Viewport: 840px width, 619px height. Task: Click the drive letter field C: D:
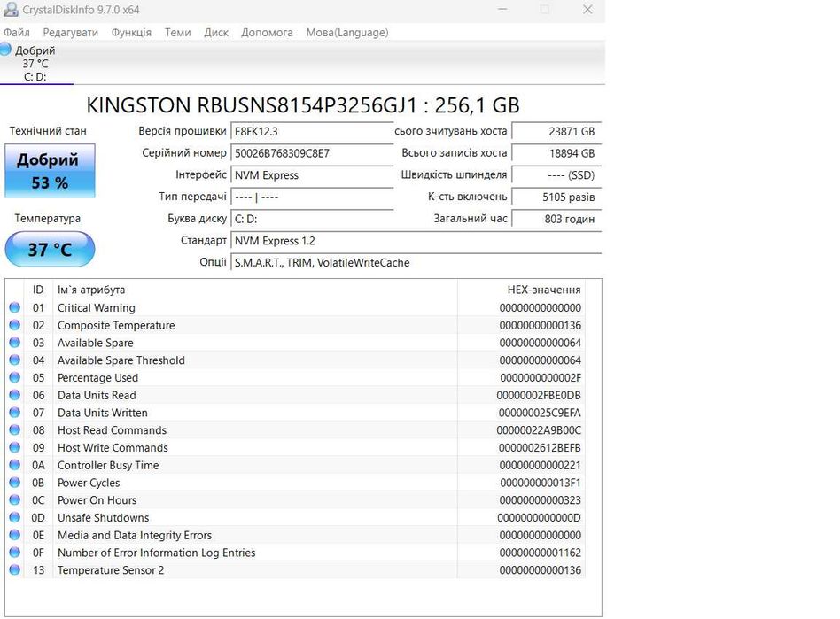coord(312,219)
